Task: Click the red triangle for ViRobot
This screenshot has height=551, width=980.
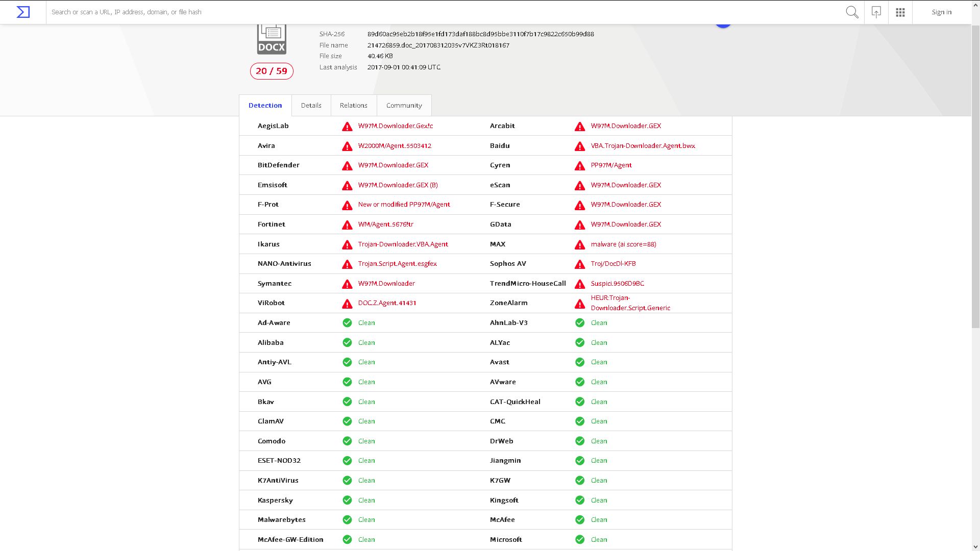Action: (347, 304)
